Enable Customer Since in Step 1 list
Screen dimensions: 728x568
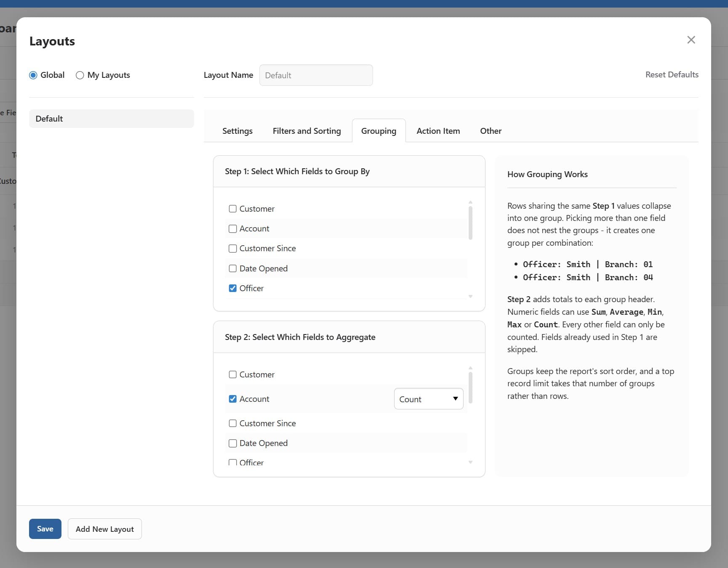point(232,248)
